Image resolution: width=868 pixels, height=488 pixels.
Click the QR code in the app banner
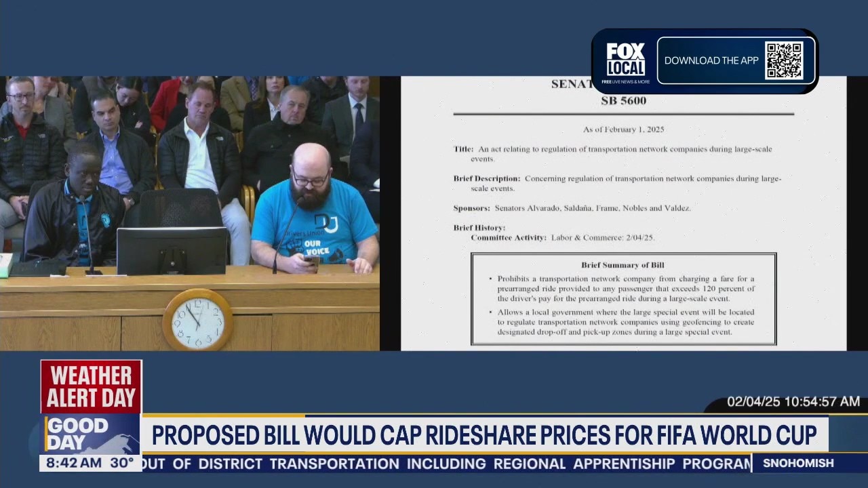[x=784, y=60]
